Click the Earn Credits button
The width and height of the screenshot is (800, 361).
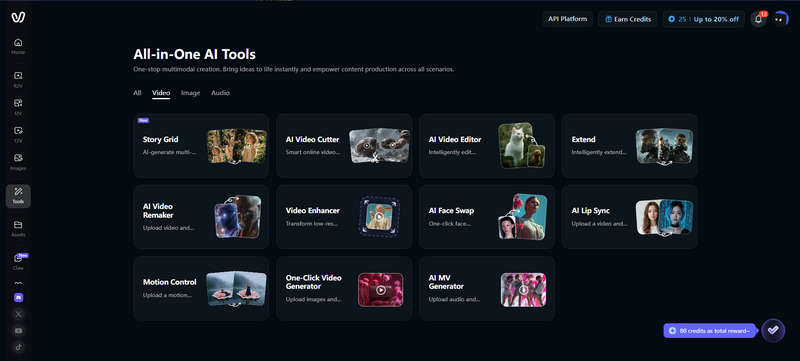coord(628,19)
